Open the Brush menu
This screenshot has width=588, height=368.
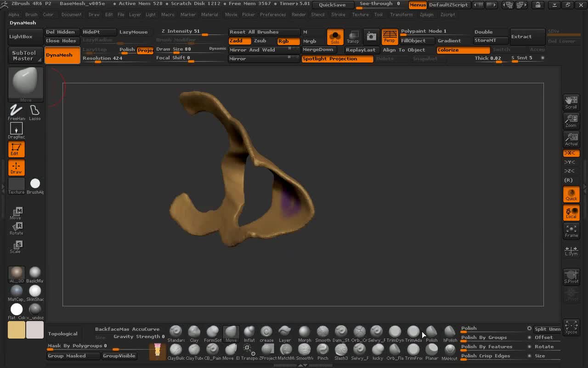tap(31, 15)
